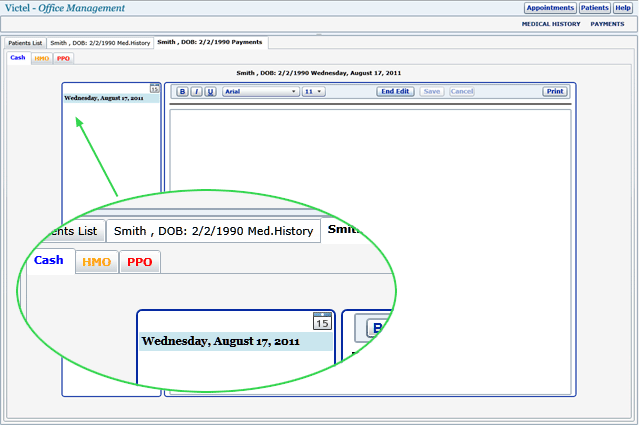Open the Help page
639x425 pixels.
coord(623,8)
